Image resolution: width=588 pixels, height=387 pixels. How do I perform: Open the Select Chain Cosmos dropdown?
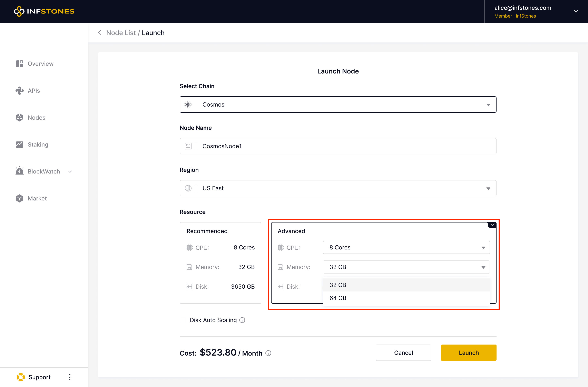[x=338, y=105]
